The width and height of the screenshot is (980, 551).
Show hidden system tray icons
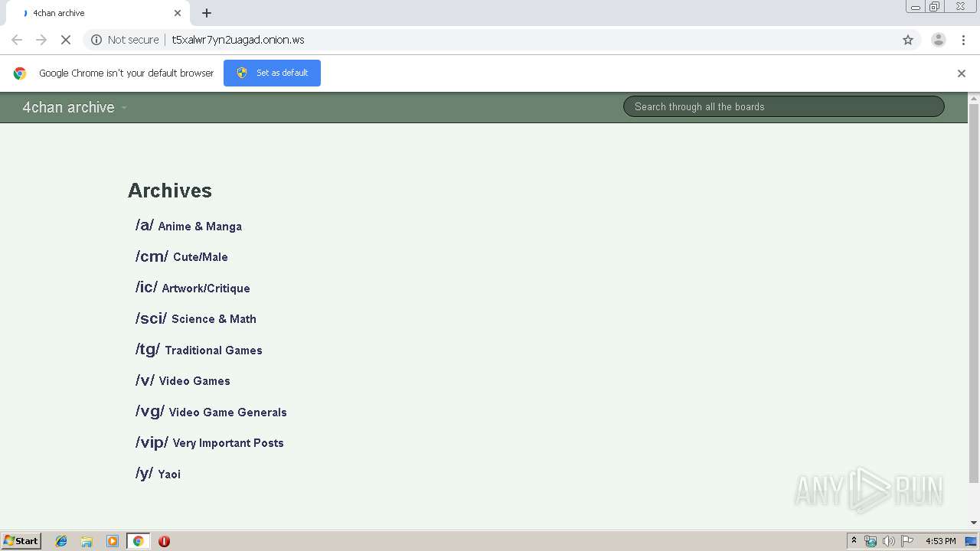[x=854, y=541]
